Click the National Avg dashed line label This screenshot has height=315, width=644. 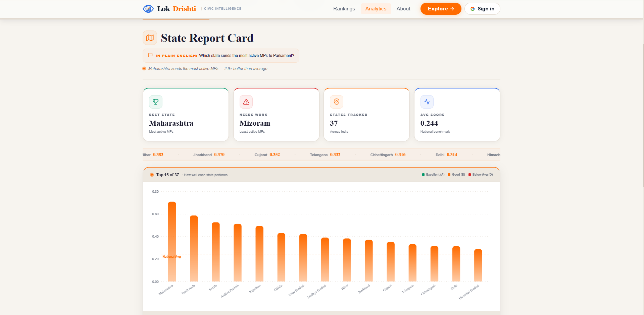[171, 256]
